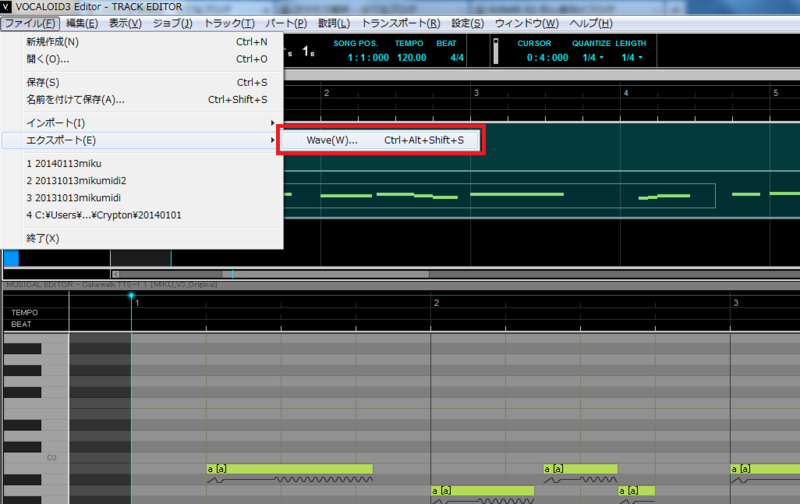The width and height of the screenshot is (800, 504).
Task: Open recent file 3 20131013mikumidi
Action: [142, 198]
